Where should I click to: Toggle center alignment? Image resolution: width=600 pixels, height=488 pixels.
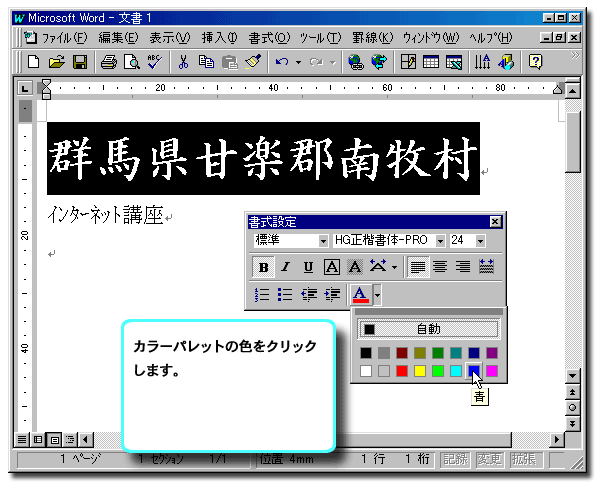(x=440, y=267)
